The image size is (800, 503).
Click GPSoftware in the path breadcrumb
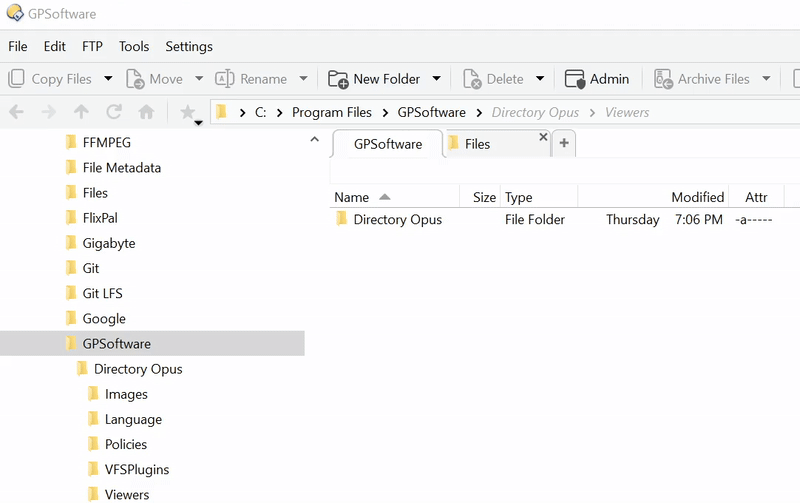pyautogui.click(x=431, y=112)
